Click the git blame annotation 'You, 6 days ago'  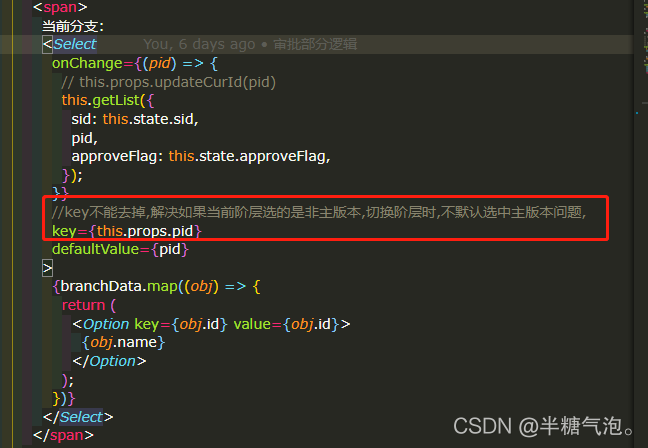[199, 44]
